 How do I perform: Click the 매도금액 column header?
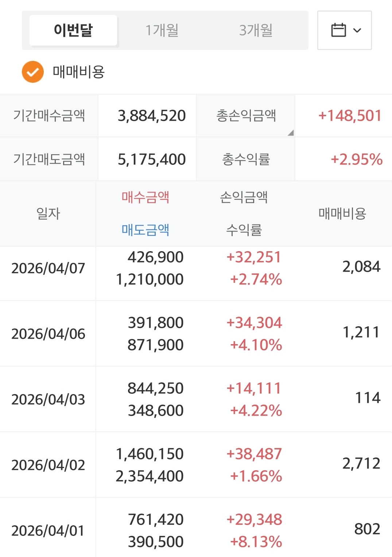click(145, 230)
